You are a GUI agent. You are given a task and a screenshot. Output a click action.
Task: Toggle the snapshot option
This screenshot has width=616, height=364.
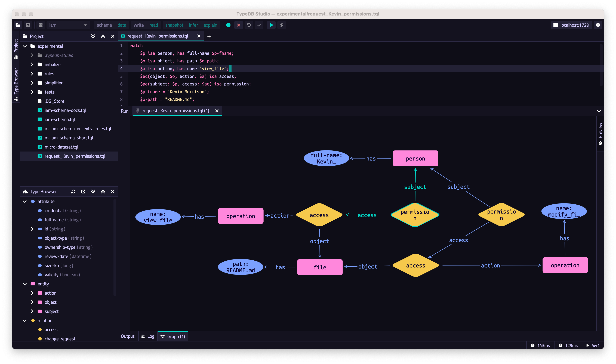pos(174,25)
